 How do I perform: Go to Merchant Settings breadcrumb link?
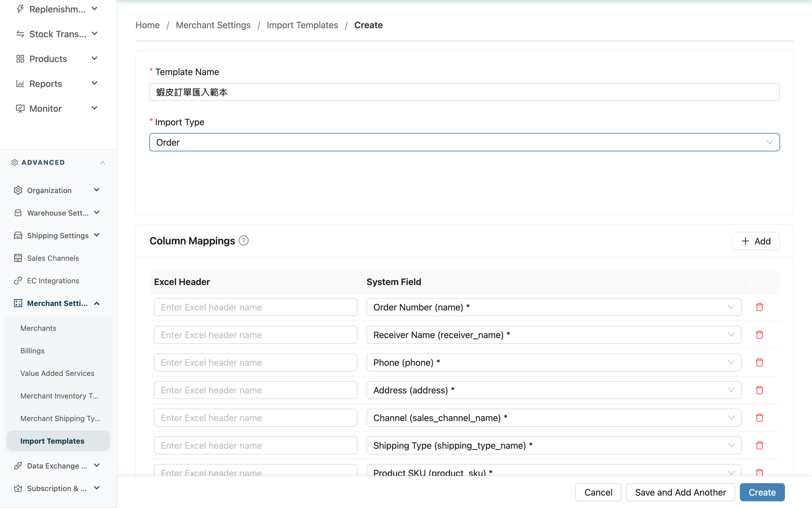pyautogui.click(x=213, y=25)
